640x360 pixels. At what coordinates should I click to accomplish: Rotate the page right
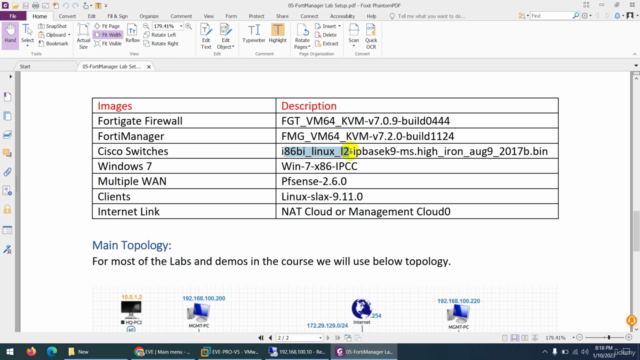pos(161,43)
